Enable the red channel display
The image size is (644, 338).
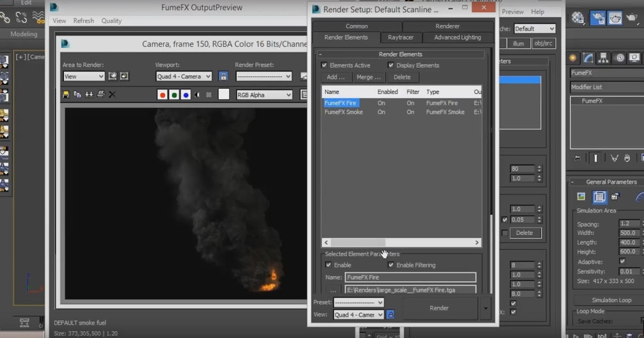coord(163,95)
